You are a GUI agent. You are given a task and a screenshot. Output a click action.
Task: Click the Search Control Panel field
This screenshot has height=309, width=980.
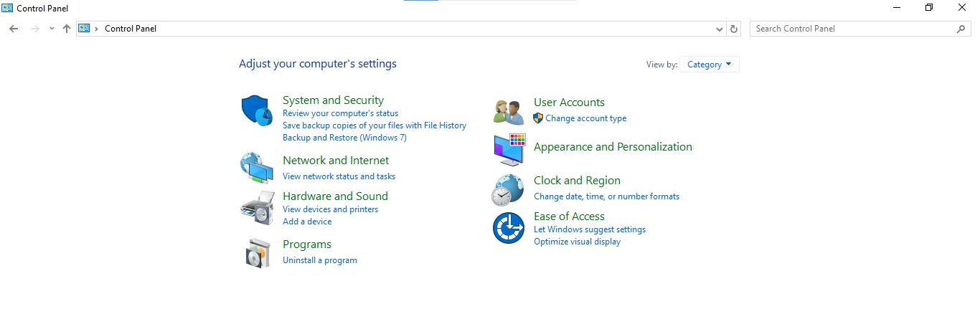click(x=854, y=29)
